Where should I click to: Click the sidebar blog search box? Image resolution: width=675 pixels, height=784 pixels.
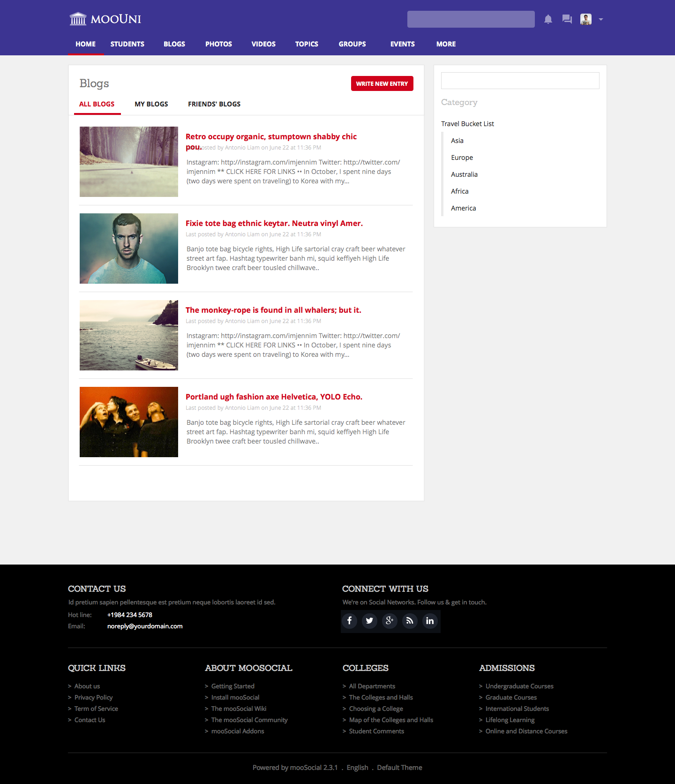tap(520, 81)
